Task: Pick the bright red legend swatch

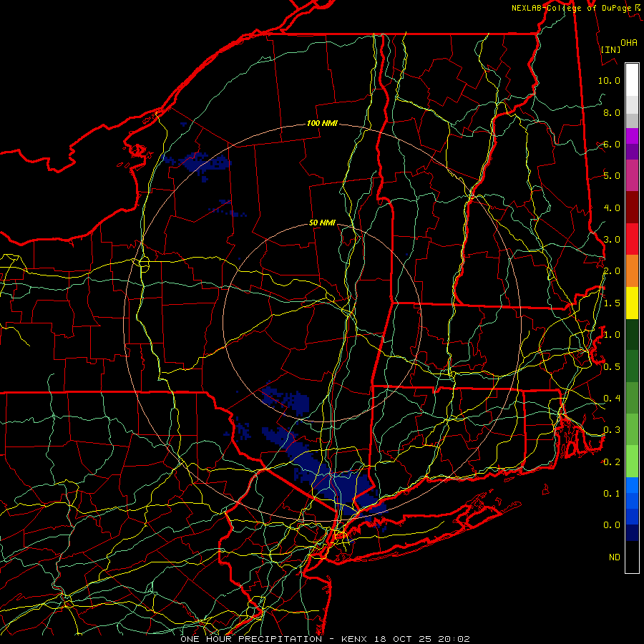Action: (632, 239)
